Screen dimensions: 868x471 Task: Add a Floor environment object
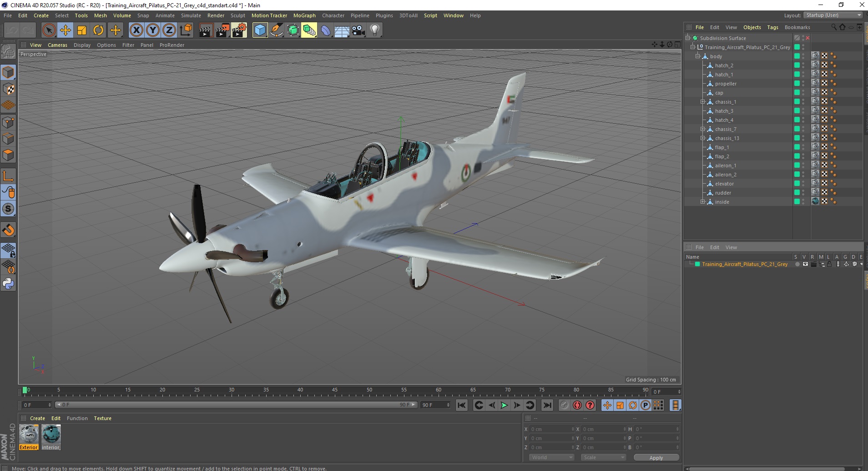pos(342,30)
